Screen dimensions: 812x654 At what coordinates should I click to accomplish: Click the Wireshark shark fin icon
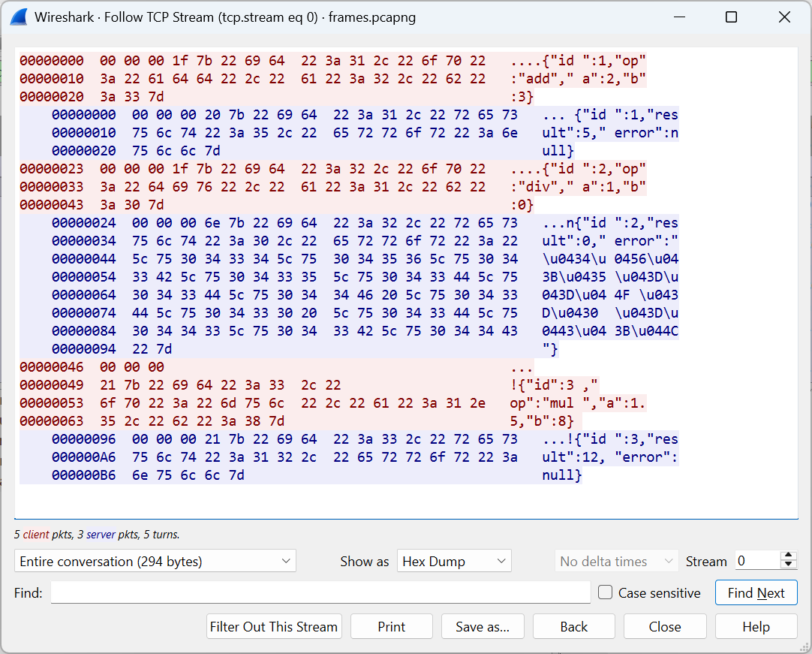pos(19,17)
